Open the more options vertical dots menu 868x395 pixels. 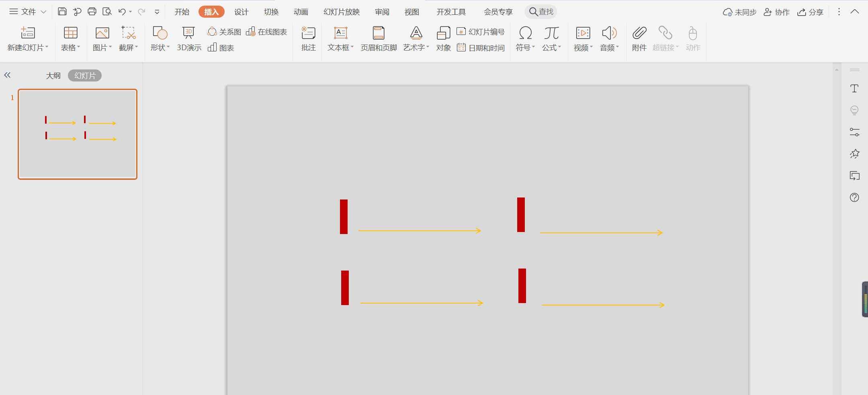click(x=839, y=12)
